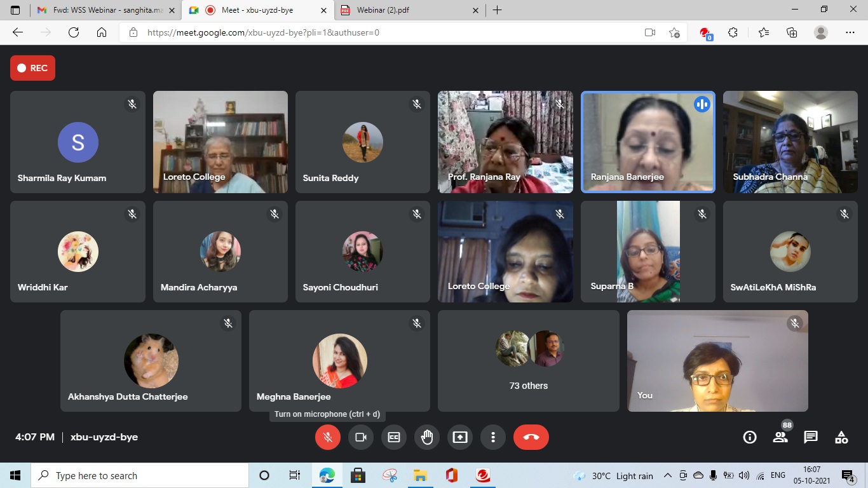Image resolution: width=868 pixels, height=488 pixels.
Task: Open meeting details info icon
Action: [x=750, y=437]
